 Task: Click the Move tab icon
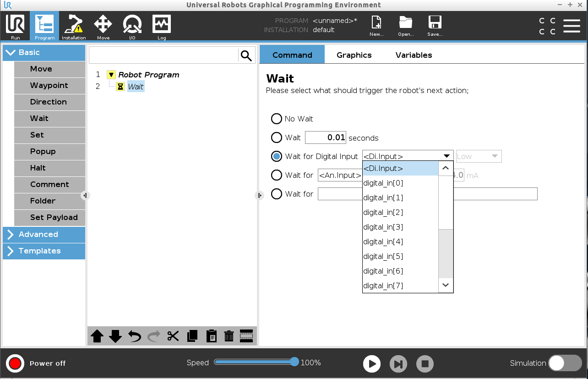click(x=103, y=27)
